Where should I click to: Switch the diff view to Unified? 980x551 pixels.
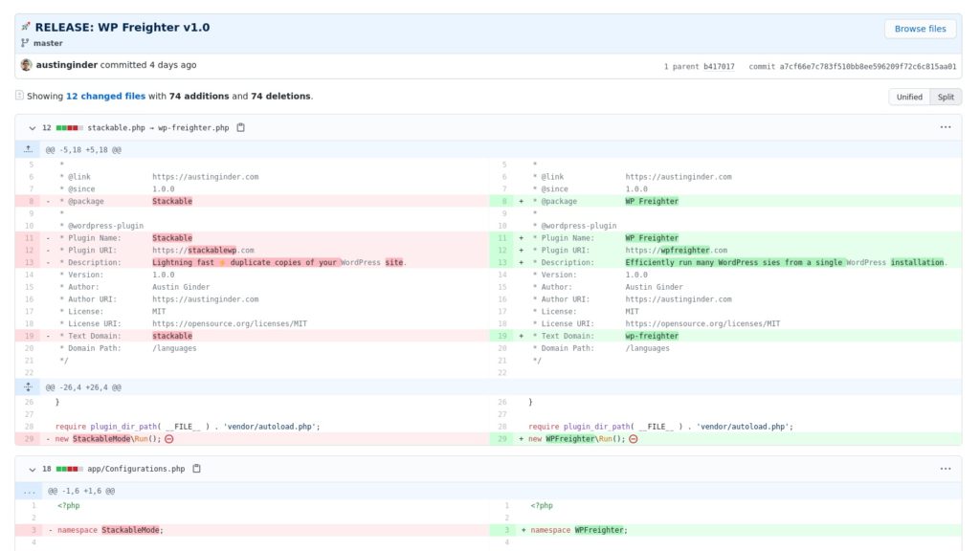909,97
